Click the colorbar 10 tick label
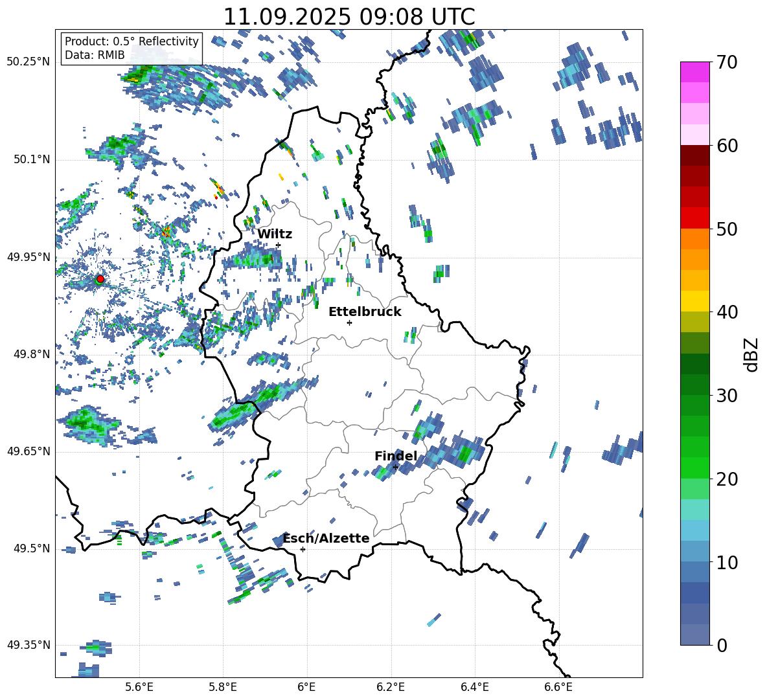This screenshot has width=767, height=700. point(727,562)
